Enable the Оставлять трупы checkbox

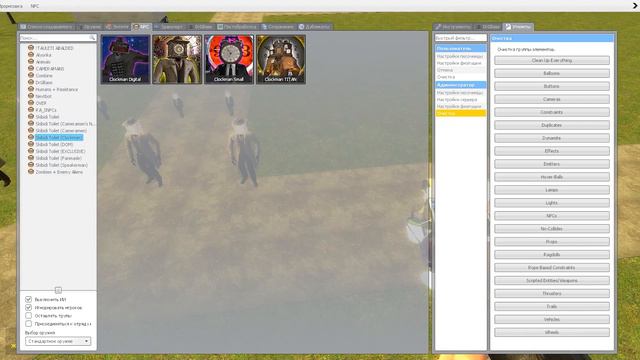click(28, 316)
